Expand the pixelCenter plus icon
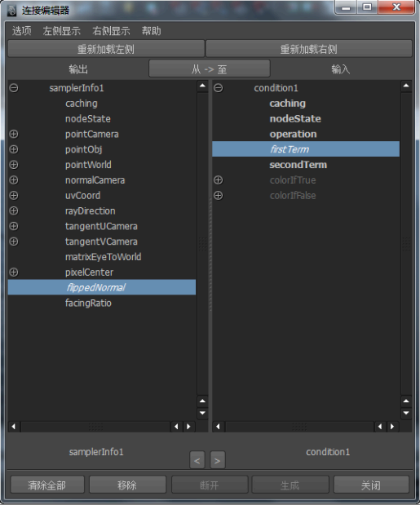Screen dimensions: 420x505 click(14, 272)
